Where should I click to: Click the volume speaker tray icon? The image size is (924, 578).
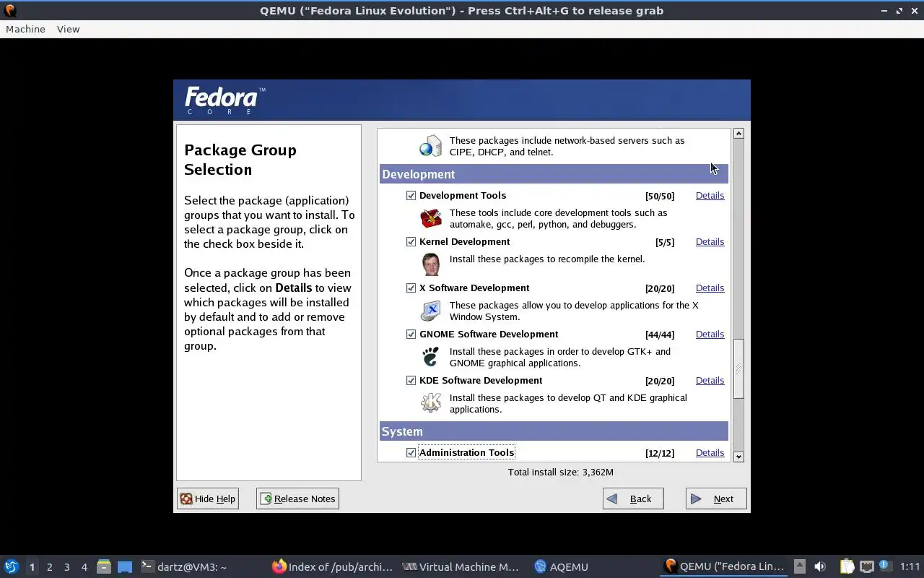click(x=820, y=566)
